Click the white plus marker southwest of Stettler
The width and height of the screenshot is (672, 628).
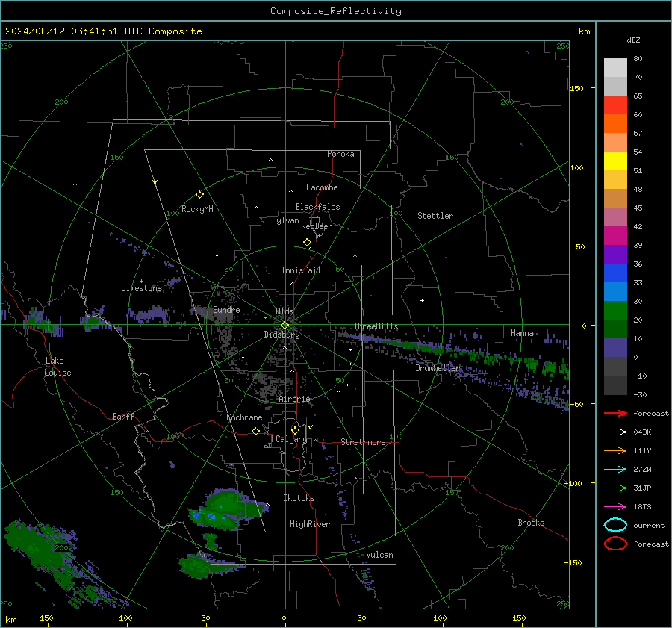(422, 300)
